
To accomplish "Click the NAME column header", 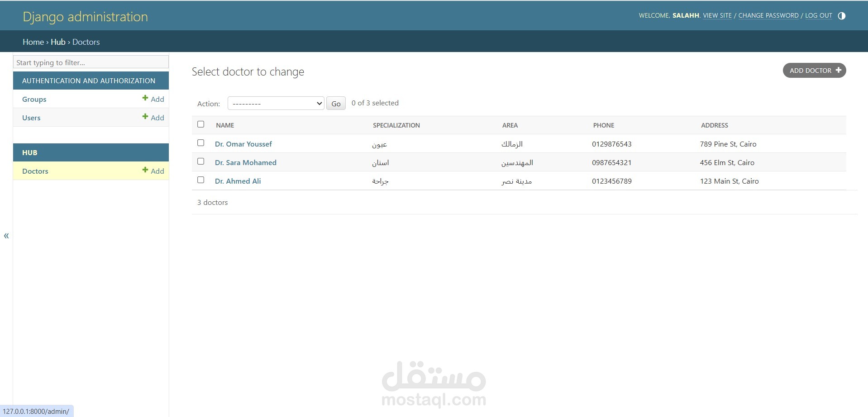I will pyautogui.click(x=225, y=125).
